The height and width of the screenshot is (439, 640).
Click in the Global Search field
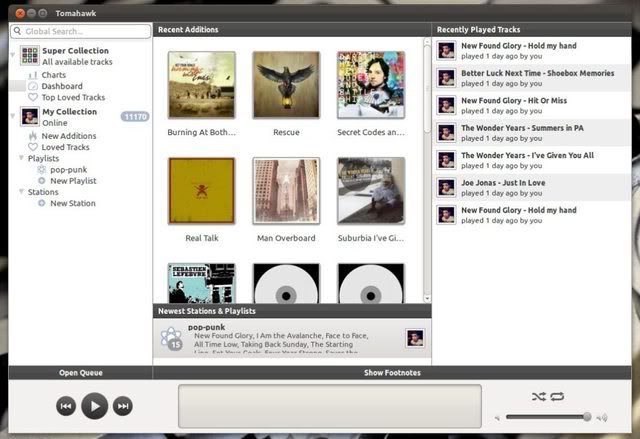(81, 31)
